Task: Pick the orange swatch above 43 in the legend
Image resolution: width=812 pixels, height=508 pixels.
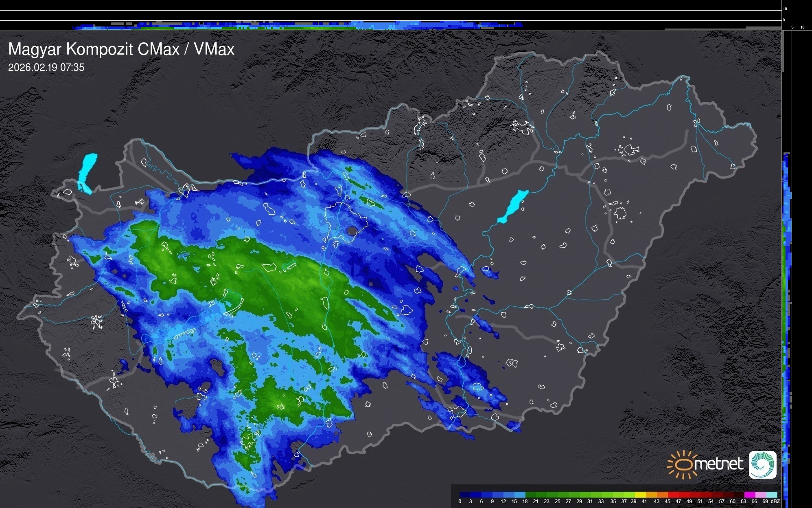Action: click(x=662, y=495)
